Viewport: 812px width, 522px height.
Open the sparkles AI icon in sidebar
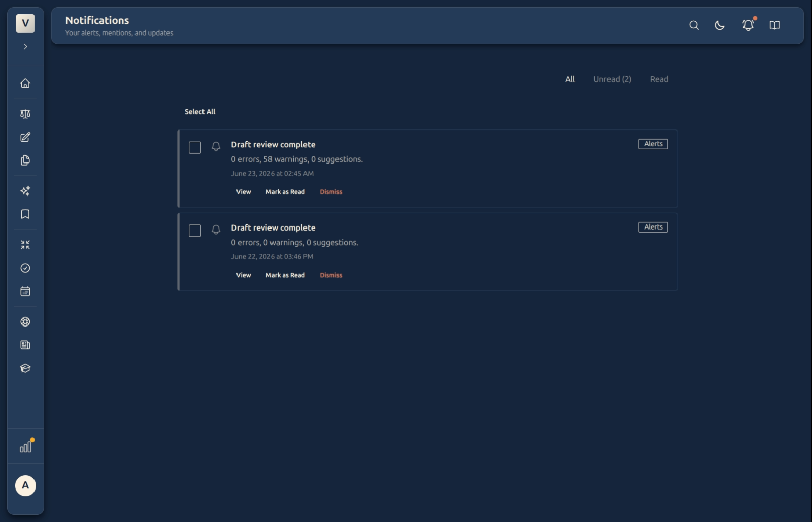click(x=25, y=191)
